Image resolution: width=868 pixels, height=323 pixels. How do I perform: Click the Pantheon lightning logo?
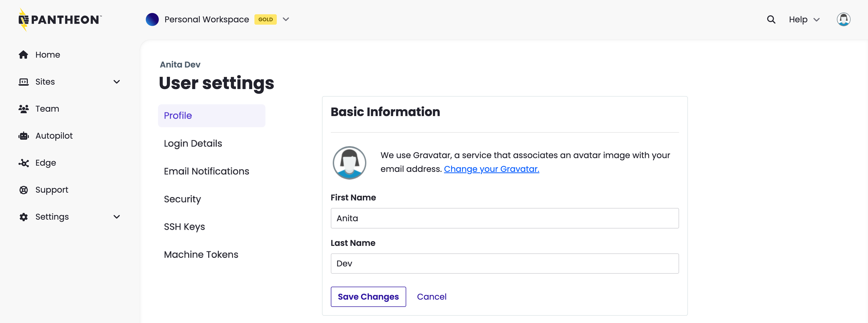click(24, 19)
